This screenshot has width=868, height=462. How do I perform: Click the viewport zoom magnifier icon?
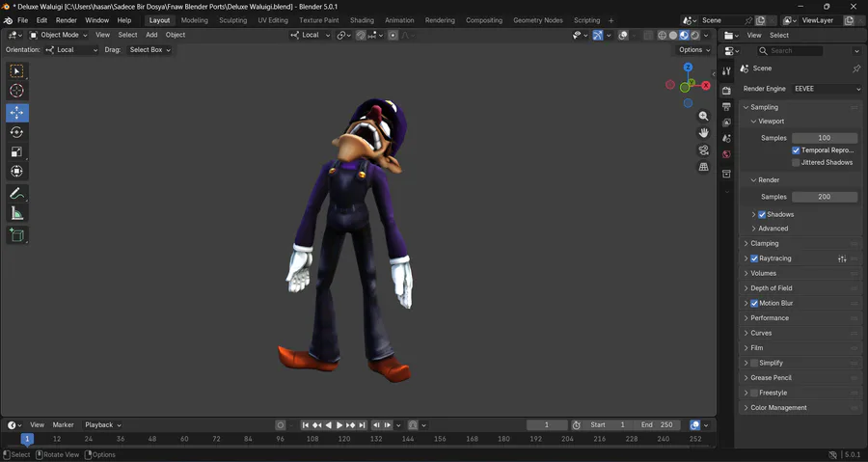click(704, 116)
